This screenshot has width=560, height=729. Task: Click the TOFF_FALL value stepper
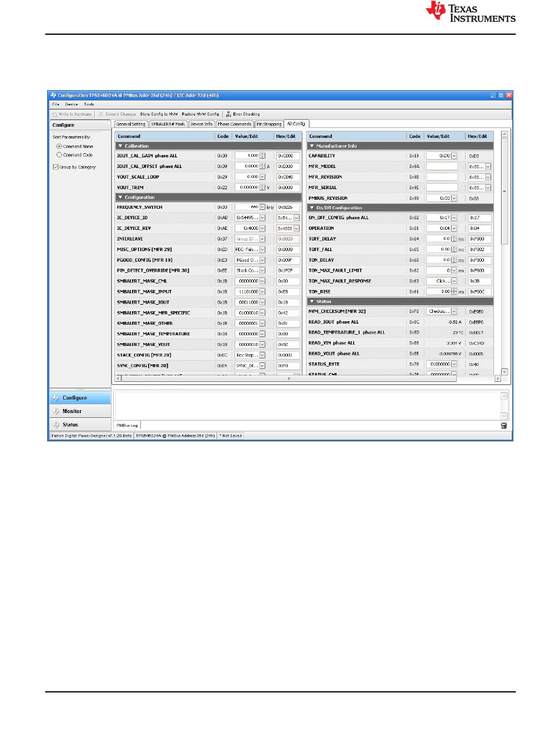point(454,249)
